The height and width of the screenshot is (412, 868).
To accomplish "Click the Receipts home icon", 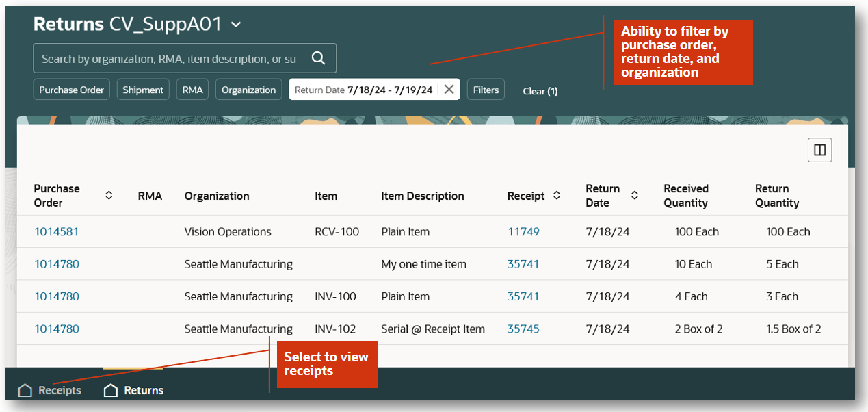I will pyautogui.click(x=25, y=390).
